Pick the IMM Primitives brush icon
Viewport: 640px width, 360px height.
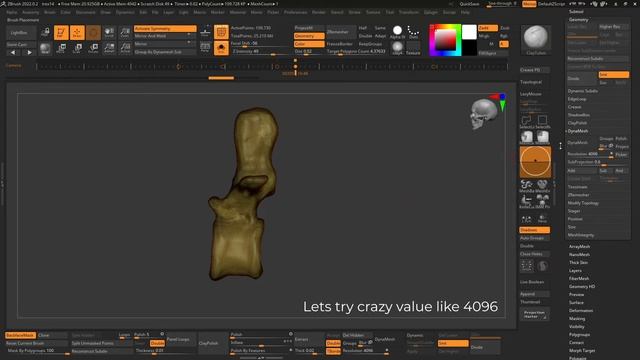(542, 202)
